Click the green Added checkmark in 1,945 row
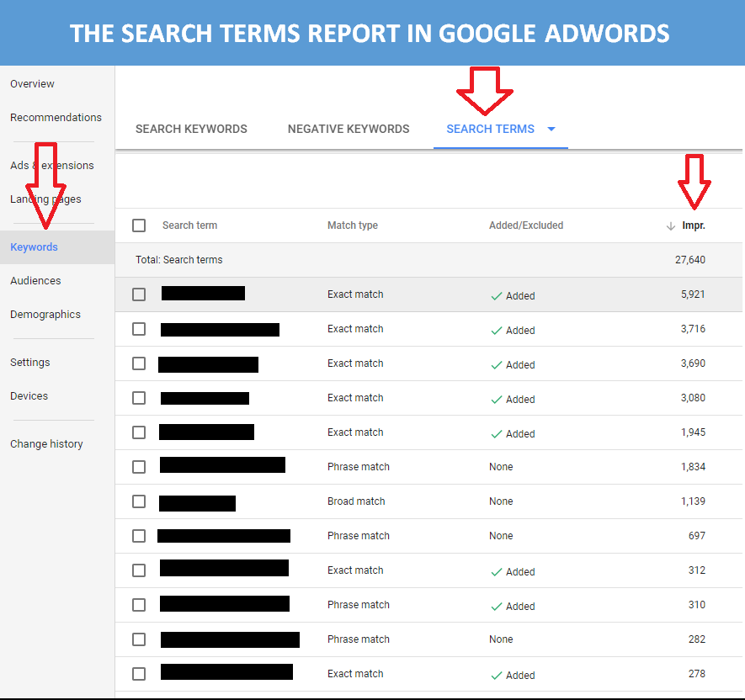 (x=497, y=434)
